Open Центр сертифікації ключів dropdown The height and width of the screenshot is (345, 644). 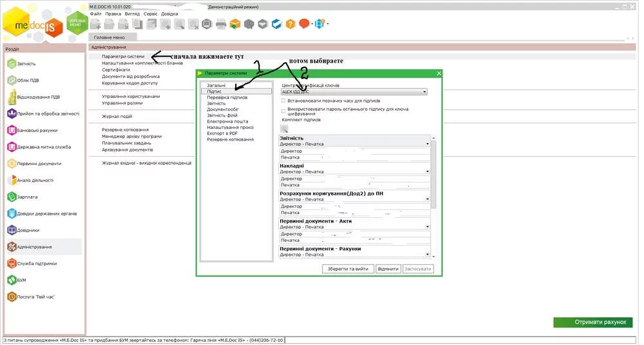(354, 92)
